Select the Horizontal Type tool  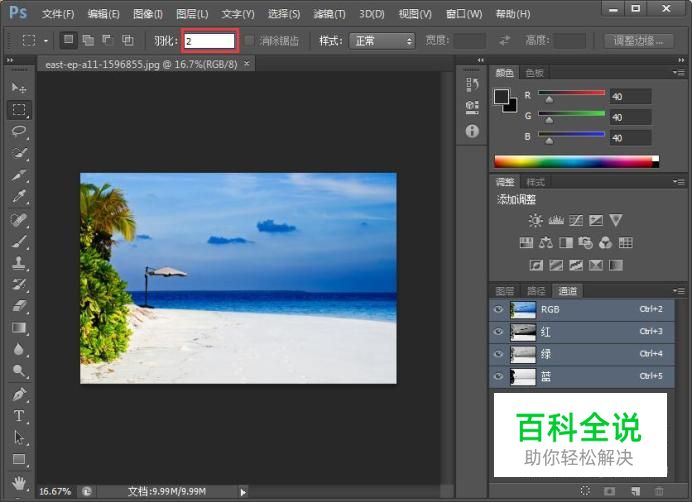coord(19,416)
